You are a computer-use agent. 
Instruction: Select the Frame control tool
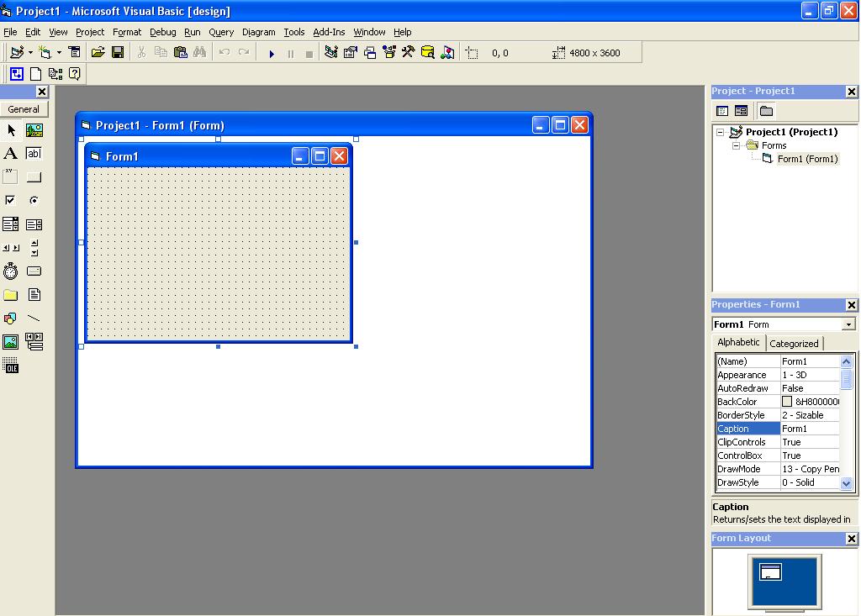[x=11, y=176]
